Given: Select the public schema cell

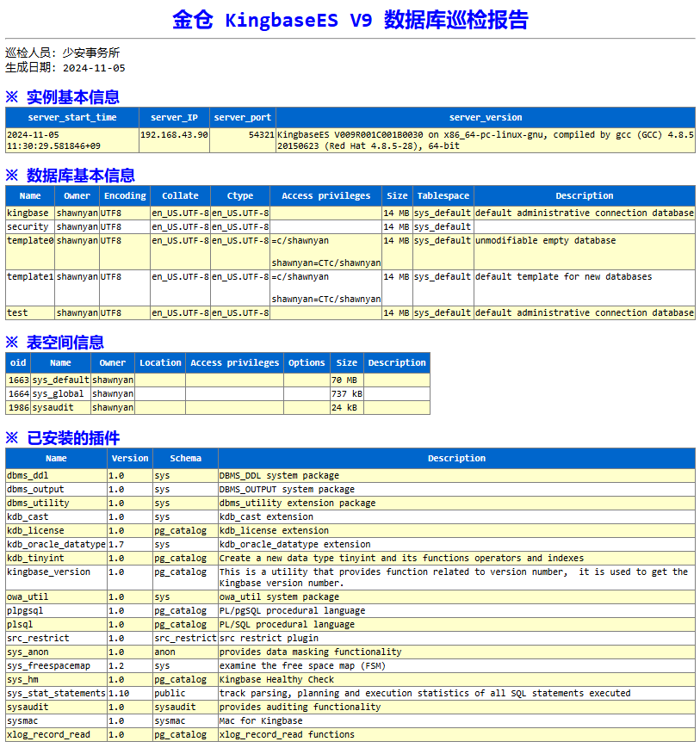Looking at the screenshot, I should 185,694.
